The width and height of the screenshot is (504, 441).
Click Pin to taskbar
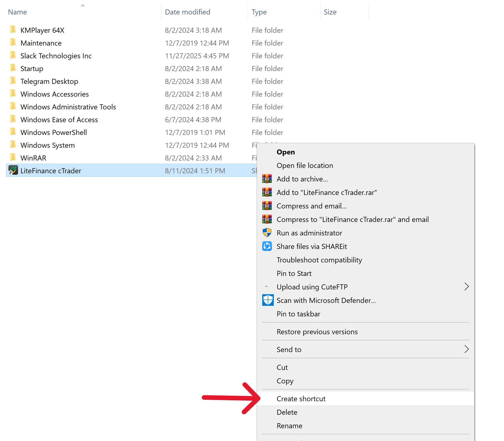click(x=298, y=314)
